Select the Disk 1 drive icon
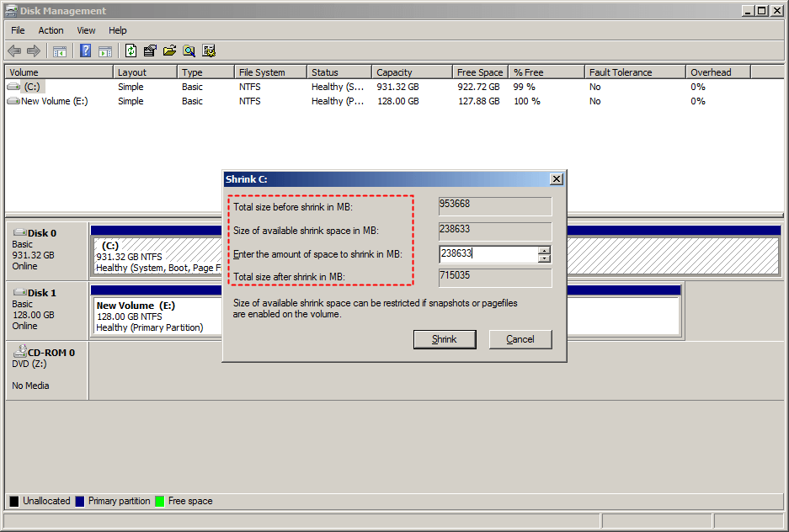 tap(20, 292)
